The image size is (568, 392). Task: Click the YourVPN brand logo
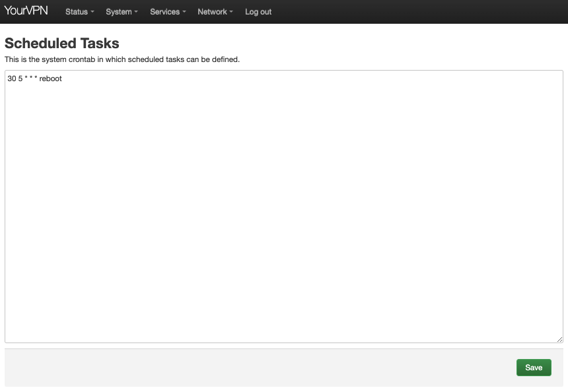pyautogui.click(x=26, y=11)
